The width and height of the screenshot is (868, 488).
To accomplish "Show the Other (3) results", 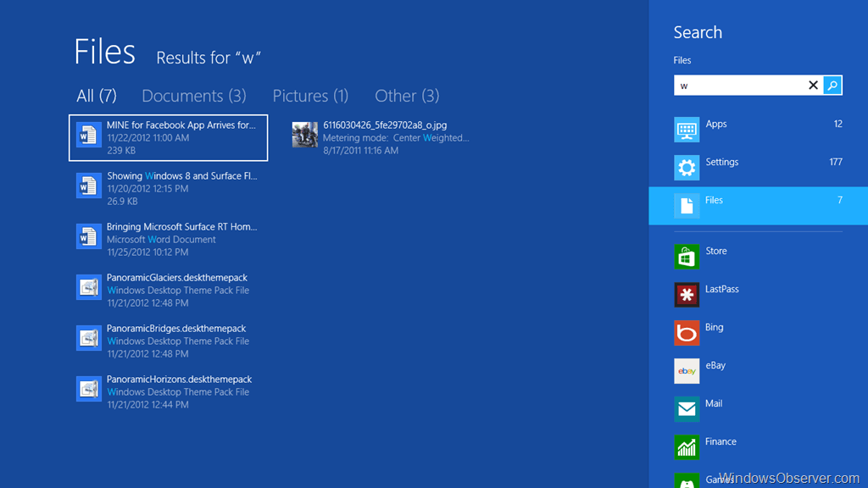I will tap(407, 96).
